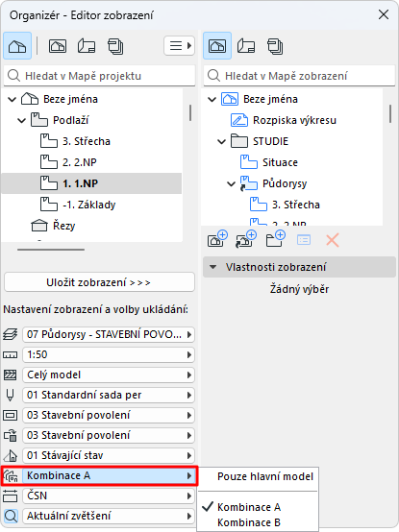Switch left pane to Publisher Sets icon

pyautogui.click(x=115, y=46)
